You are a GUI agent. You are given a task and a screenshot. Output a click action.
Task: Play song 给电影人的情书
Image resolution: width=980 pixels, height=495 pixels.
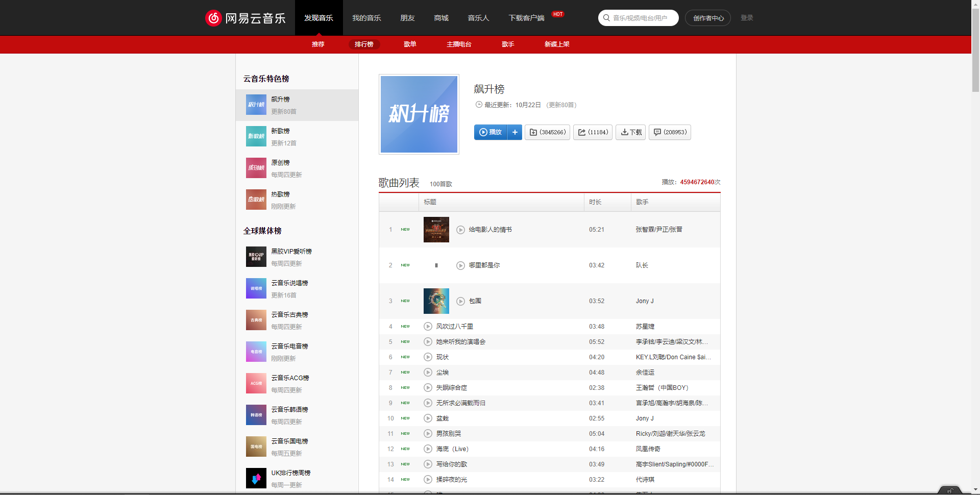coord(460,230)
